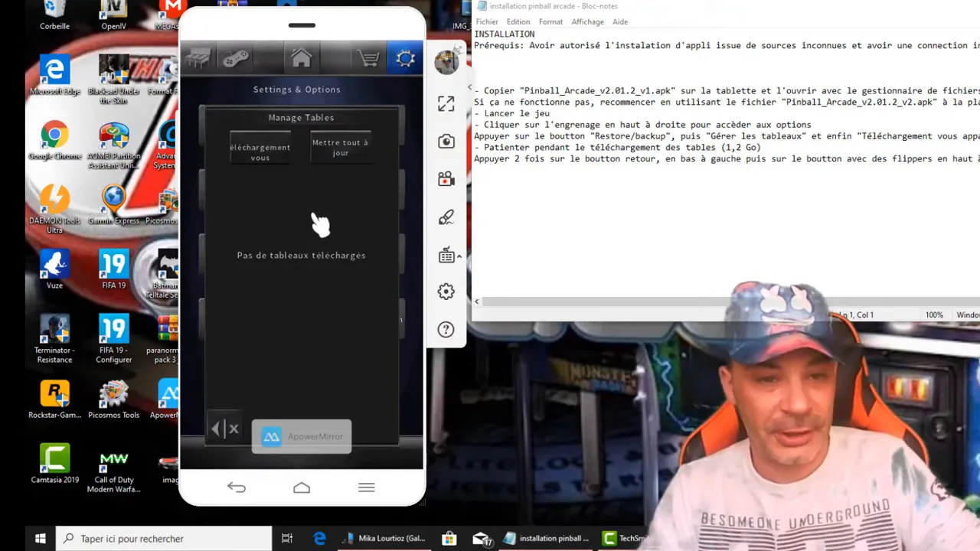Open the pinball tables tab in the game

click(198, 59)
